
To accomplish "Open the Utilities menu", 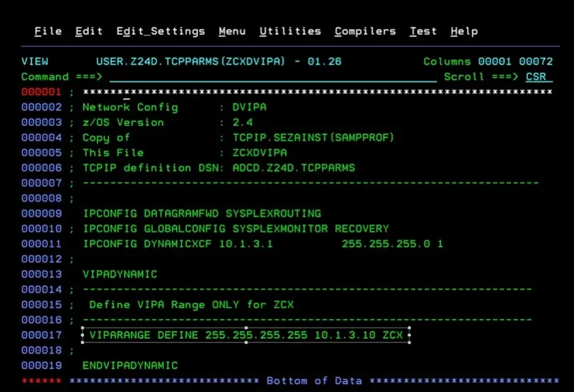I will 290,31.
